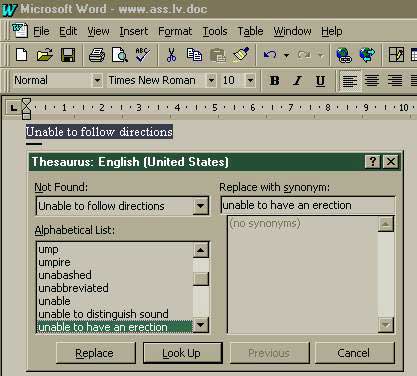Run the Spelling and Grammar check icon
Image resolution: width=417 pixels, height=376 pixels.
[x=142, y=55]
